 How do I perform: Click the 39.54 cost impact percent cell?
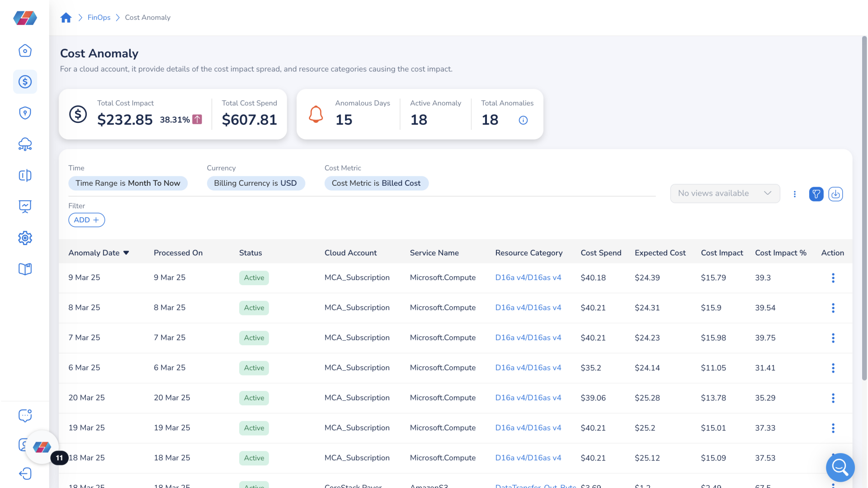(765, 308)
